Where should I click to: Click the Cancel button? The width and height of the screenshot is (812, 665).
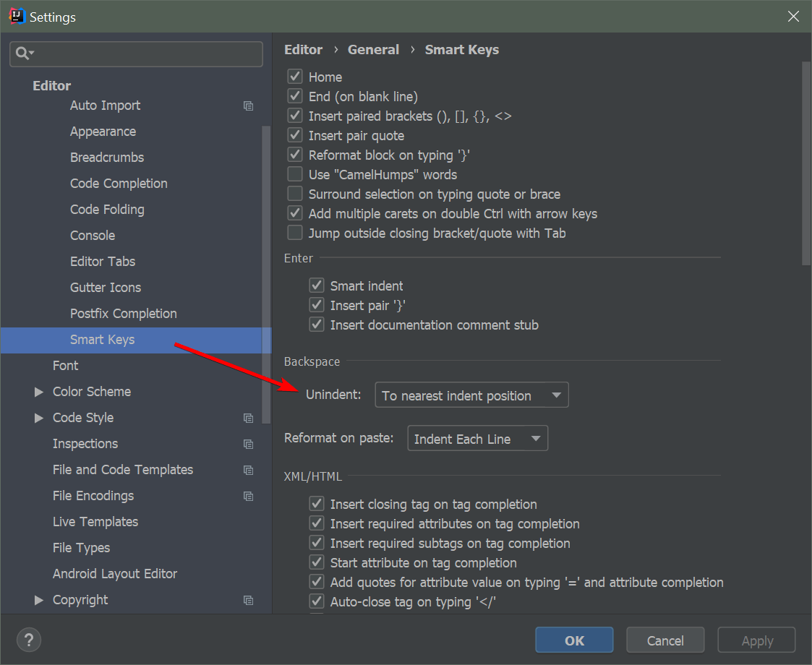(x=665, y=640)
